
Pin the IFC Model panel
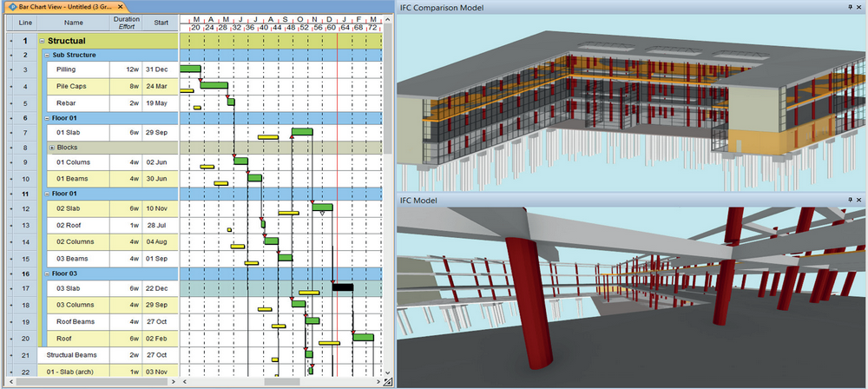[x=849, y=200]
